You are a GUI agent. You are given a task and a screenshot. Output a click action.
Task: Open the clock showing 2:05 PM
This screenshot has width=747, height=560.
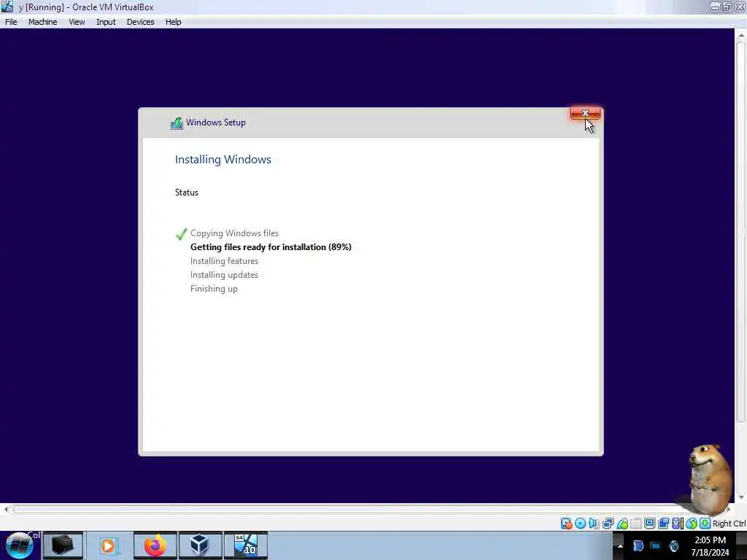[x=710, y=546]
